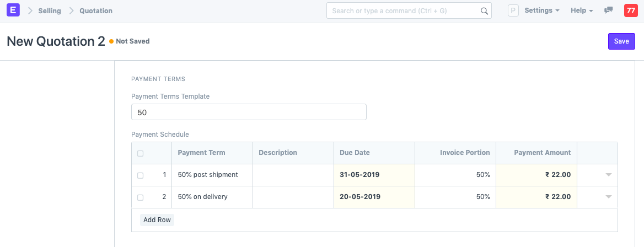644x247 pixels.
Task: Toggle the select-all rows checkbox in header
Action: 140,153
